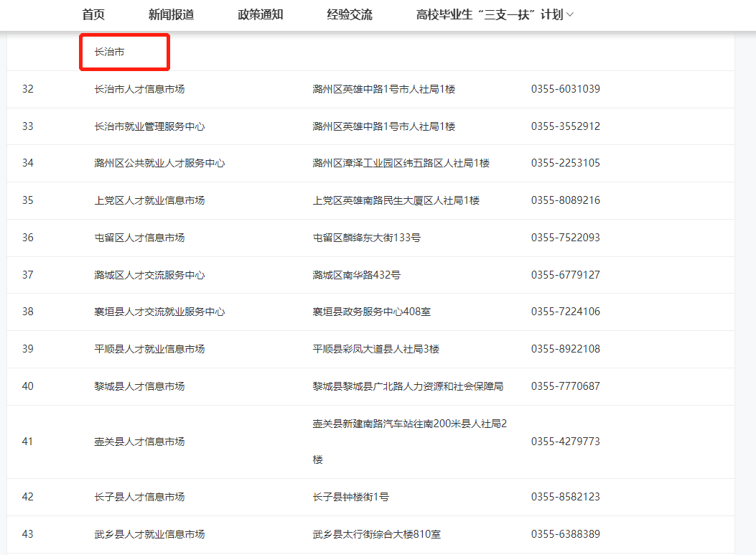Click the 屯留区麟绛东大街133号 address

pyautogui.click(x=366, y=238)
